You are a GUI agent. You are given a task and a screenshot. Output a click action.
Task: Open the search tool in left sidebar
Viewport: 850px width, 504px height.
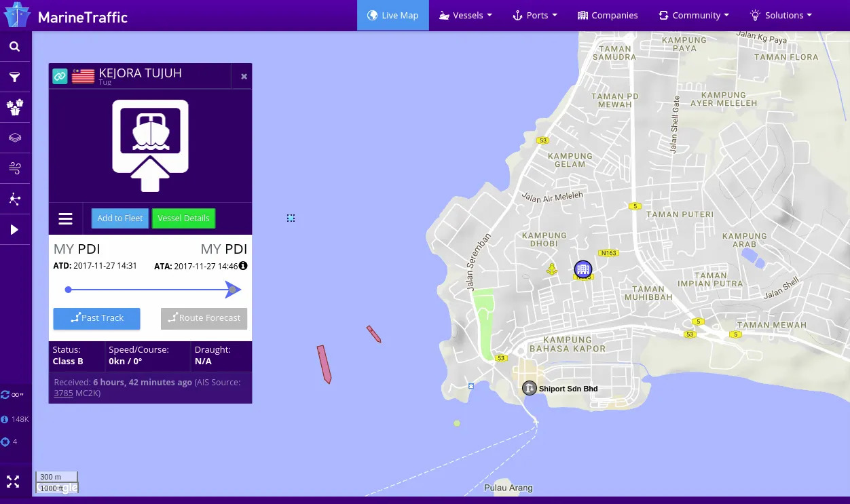coord(14,47)
